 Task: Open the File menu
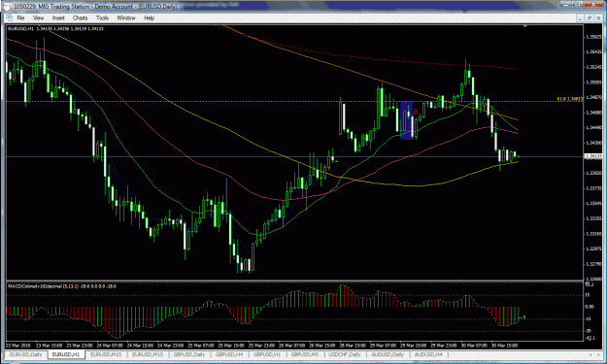click(x=20, y=17)
